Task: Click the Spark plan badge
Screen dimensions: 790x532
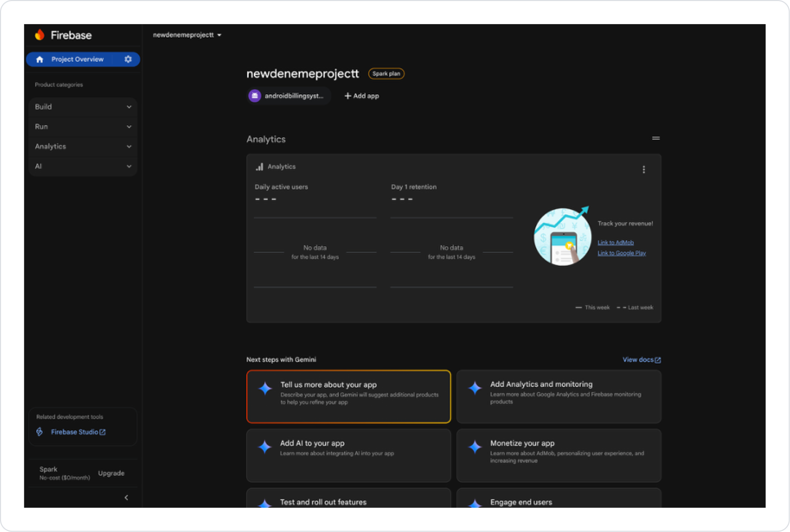Action: click(x=386, y=74)
